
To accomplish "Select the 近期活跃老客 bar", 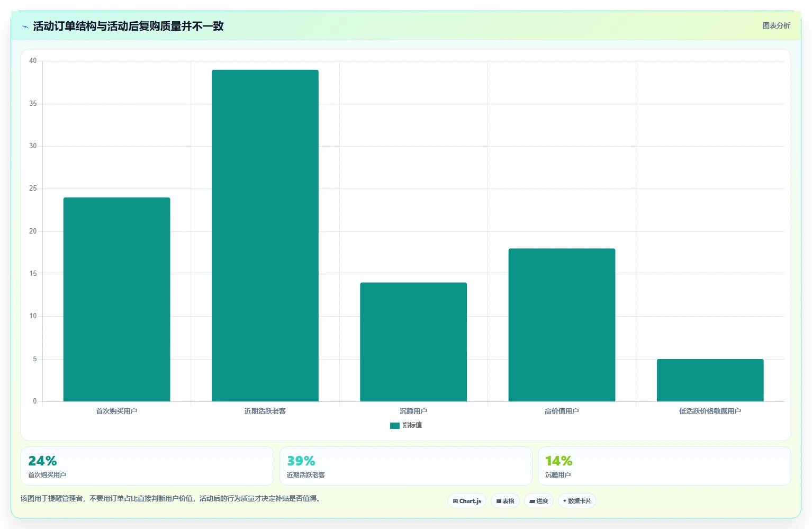I will [x=265, y=236].
